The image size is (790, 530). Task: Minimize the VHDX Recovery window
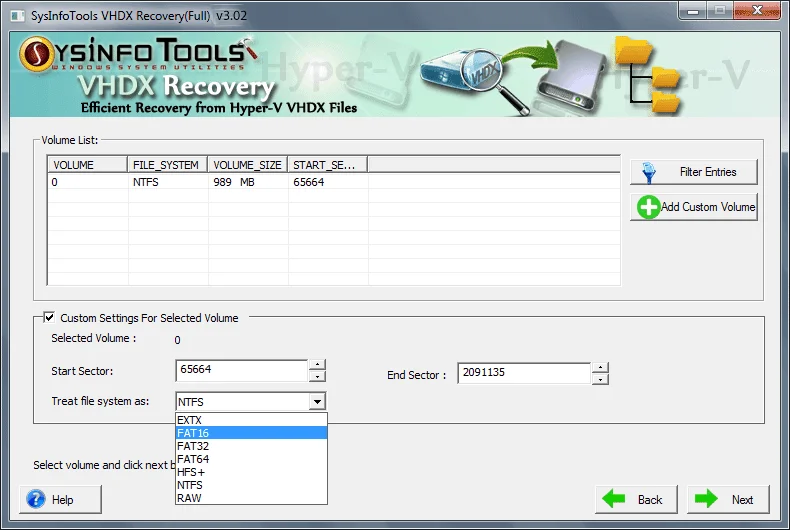point(693,11)
